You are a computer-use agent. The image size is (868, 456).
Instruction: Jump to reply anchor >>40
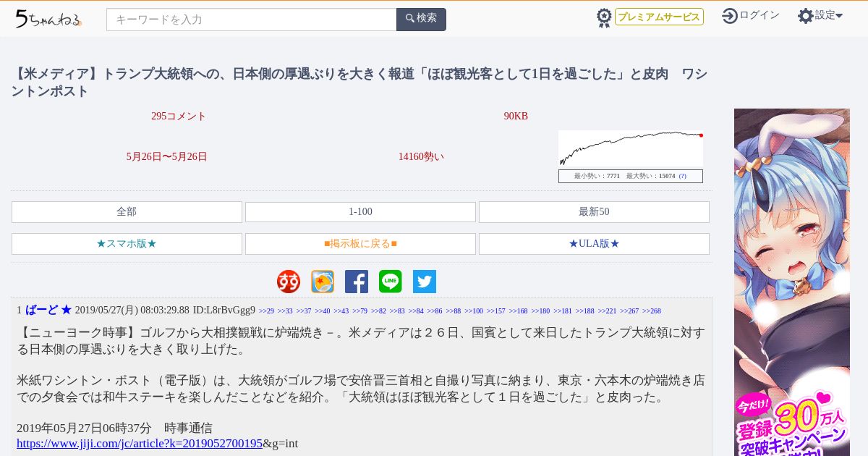323,311
